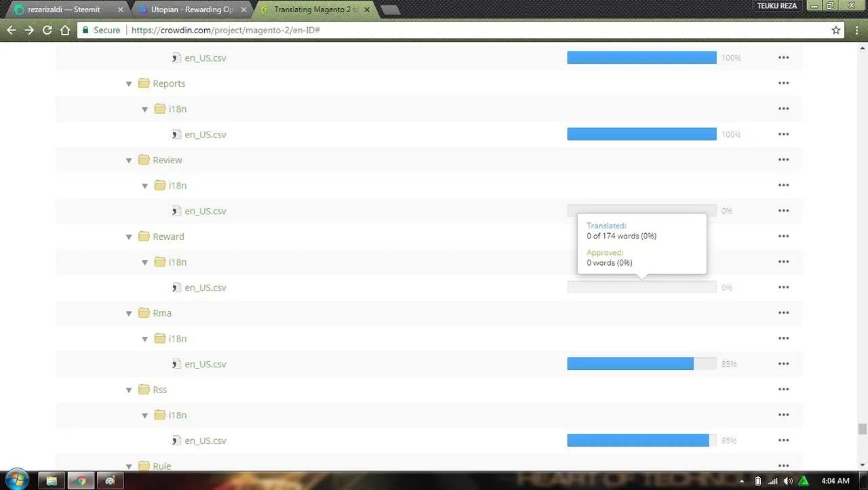Click the Review folder icon
This screenshot has width=868, height=490.
[144, 160]
